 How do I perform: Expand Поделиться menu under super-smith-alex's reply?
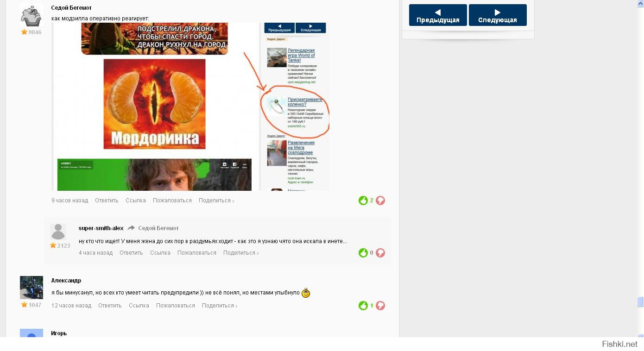[240, 253]
